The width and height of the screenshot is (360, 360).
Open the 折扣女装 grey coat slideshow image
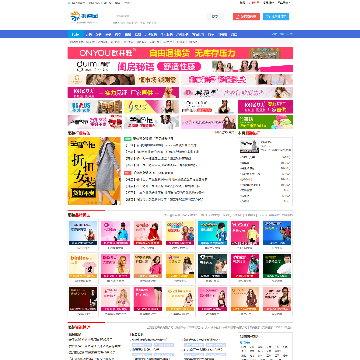[x=94, y=171]
